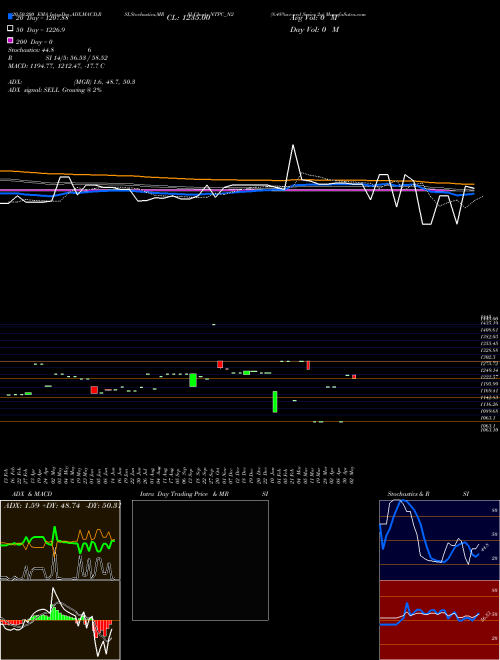
Task: Click the MACD histogram chart panel
Action: click(60, 620)
